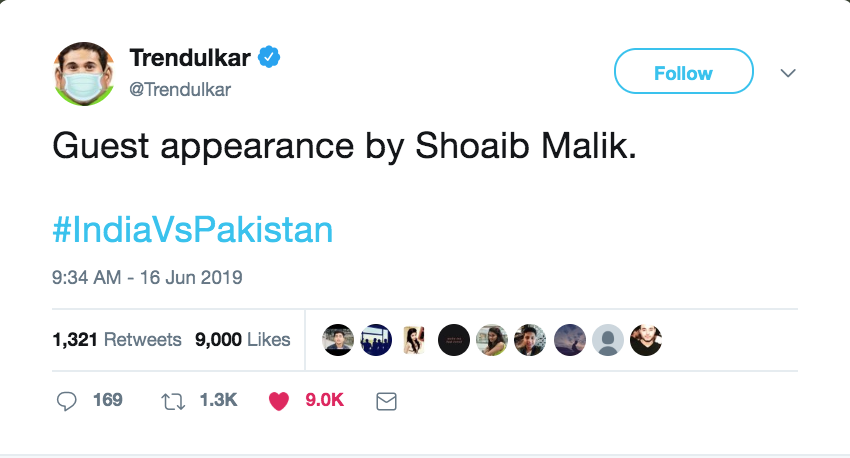
Task: Click the 169 replies count
Action: tap(107, 400)
